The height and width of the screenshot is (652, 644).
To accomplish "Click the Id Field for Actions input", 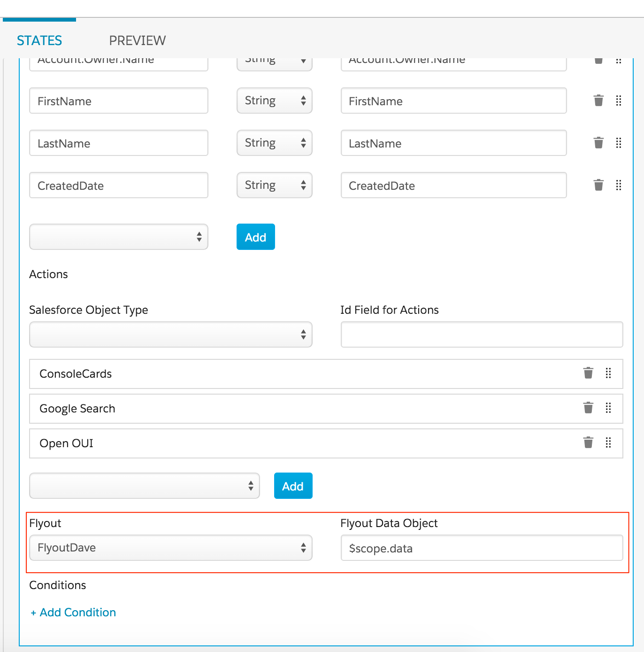I will click(482, 334).
